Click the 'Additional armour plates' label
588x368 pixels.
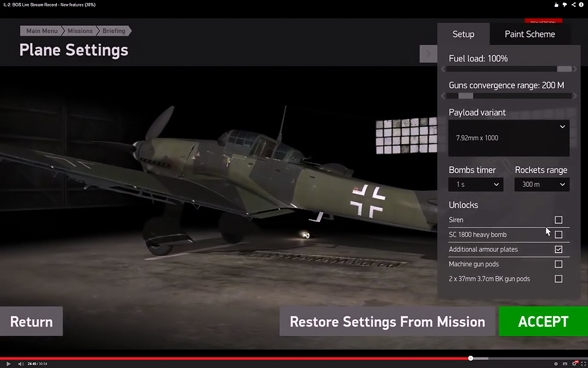point(483,250)
